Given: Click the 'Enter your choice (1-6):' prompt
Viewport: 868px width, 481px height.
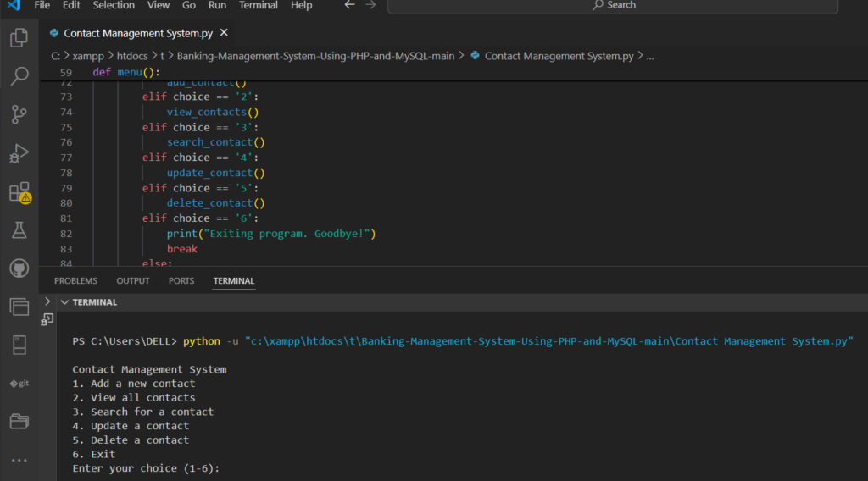Looking at the screenshot, I should [146, 468].
